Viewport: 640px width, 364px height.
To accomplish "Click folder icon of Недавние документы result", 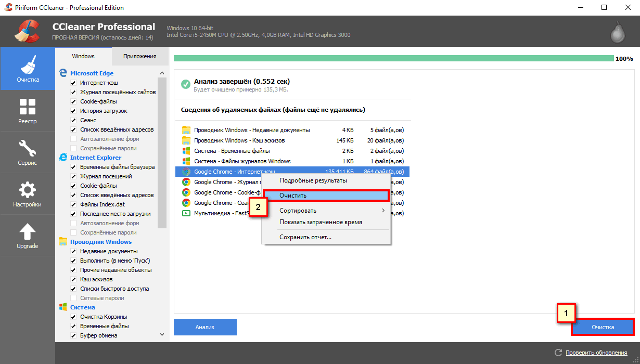I will [186, 130].
